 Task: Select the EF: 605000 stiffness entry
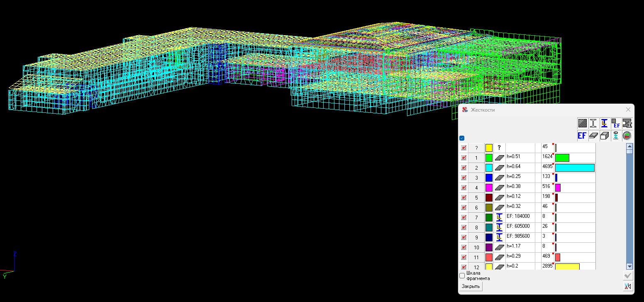point(520,228)
